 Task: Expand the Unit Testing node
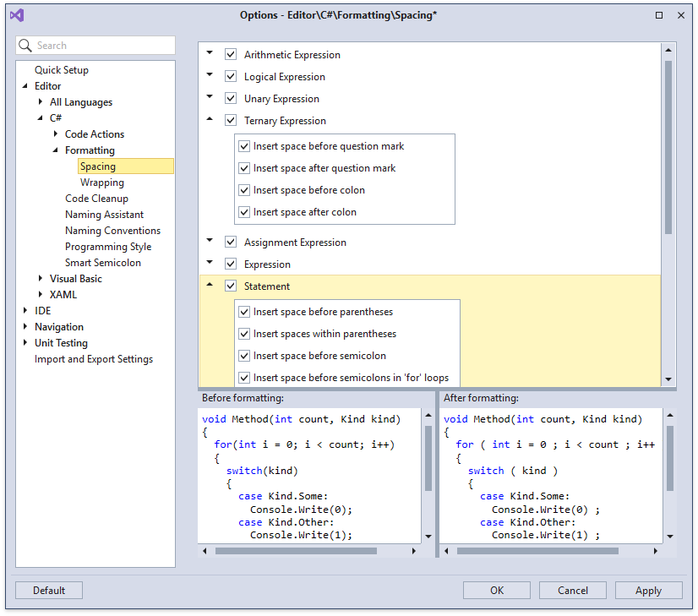coord(26,342)
